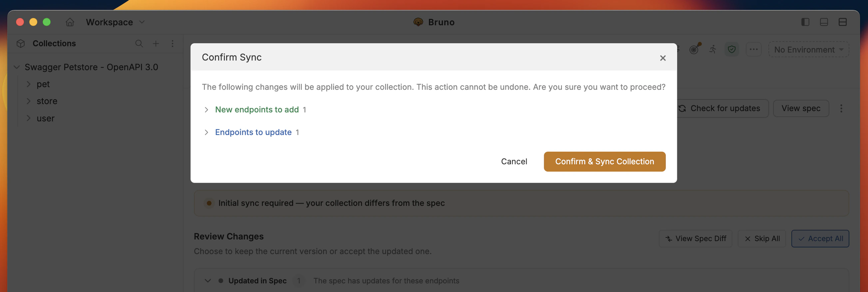Click the home icon in the titlebar
Screen dimensions: 868x292
click(x=70, y=22)
